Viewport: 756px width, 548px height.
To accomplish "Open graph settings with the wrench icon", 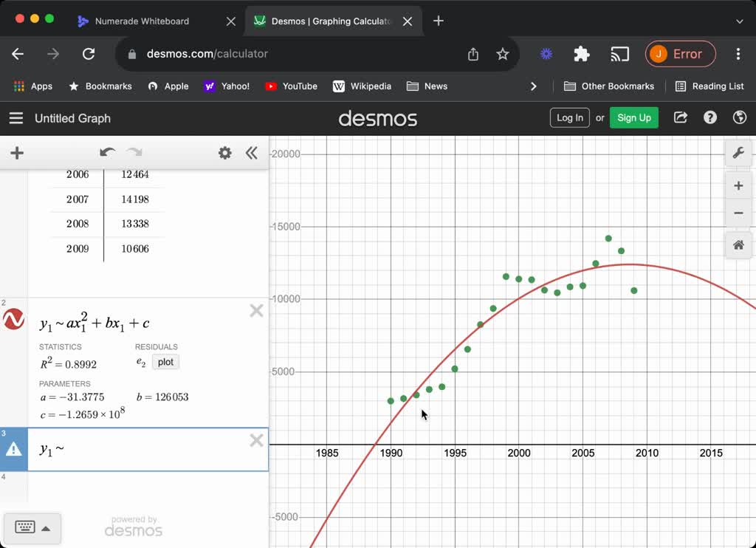I will pyautogui.click(x=738, y=153).
